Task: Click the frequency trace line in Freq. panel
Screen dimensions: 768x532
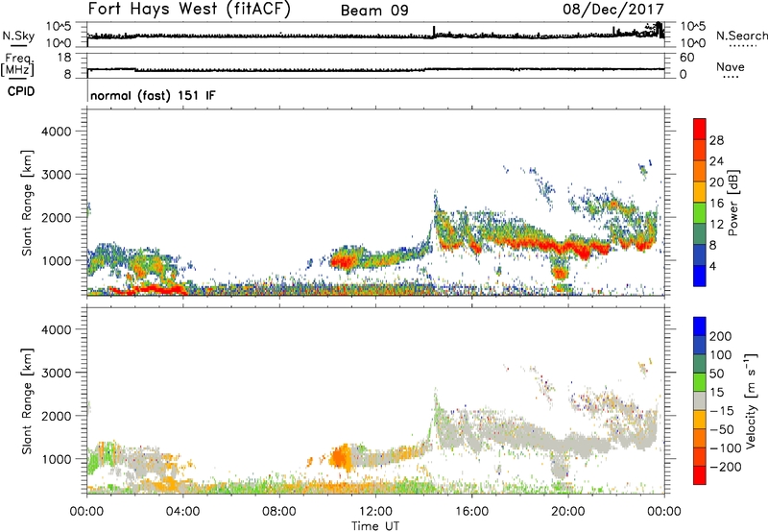Action: 375,69
